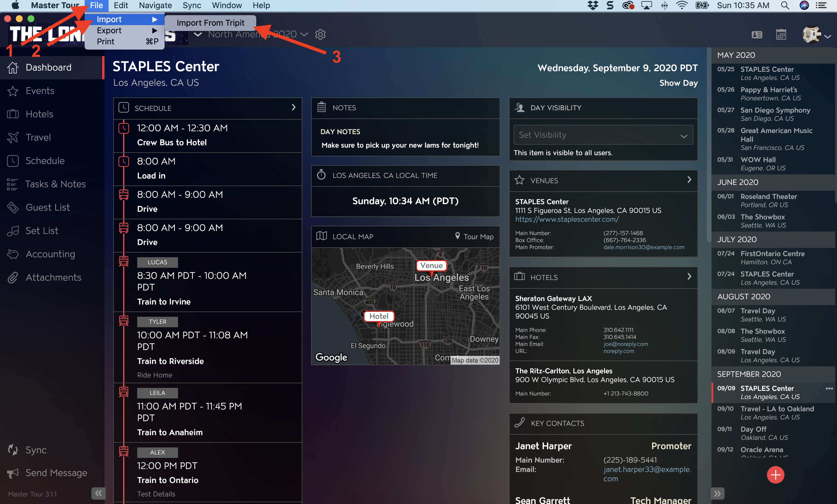Open Attachments paperclip icon
Image resolution: width=837 pixels, height=504 pixels.
click(x=13, y=278)
